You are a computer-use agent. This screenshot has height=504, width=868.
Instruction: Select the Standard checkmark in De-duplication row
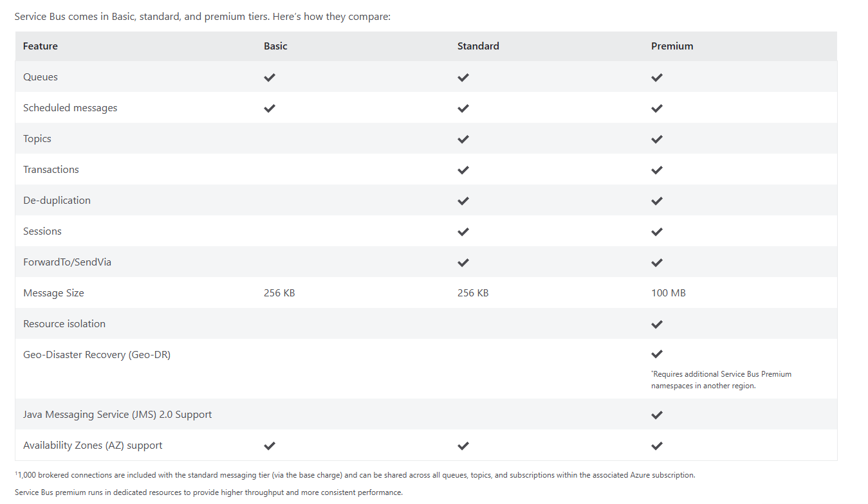[x=463, y=201]
